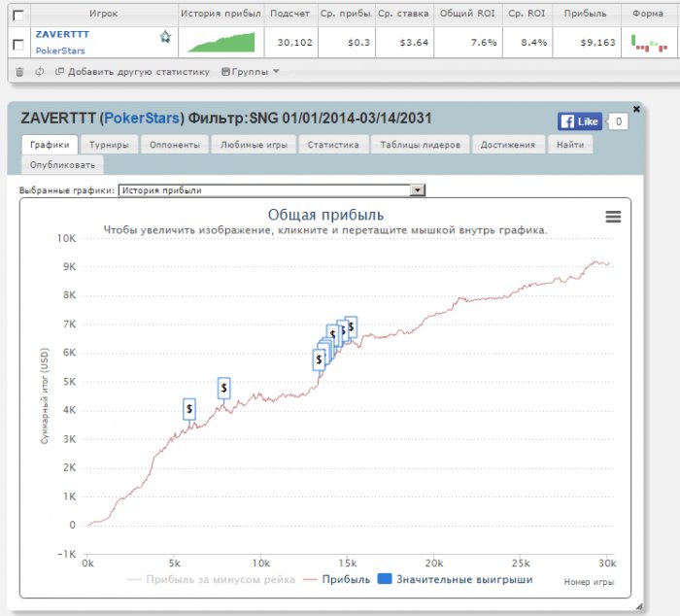Toggle Значительные выигрыши legend item
The width and height of the screenshot is (680, 616).
pos(455,579)
